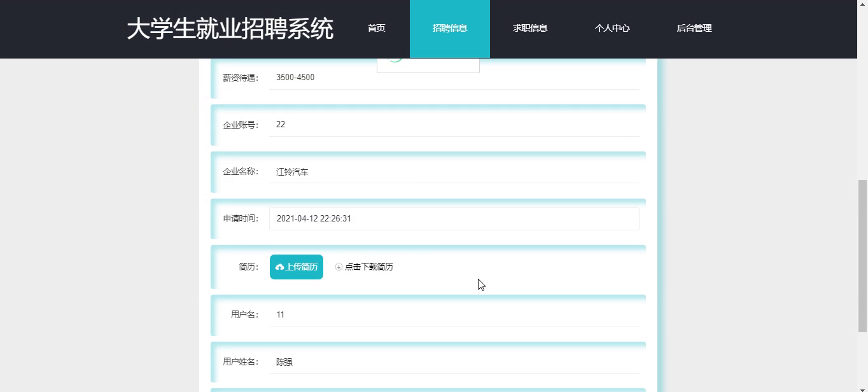The width and height of the screenshot is (868, 392).
Task: Click the 申请时间 date field
Action: 454,219
